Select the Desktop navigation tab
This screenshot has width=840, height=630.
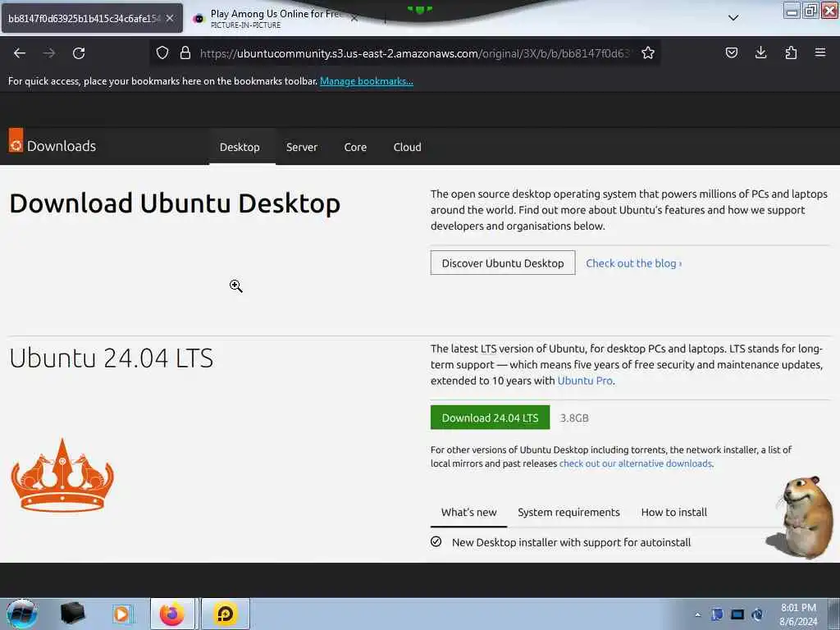(240, 147)
